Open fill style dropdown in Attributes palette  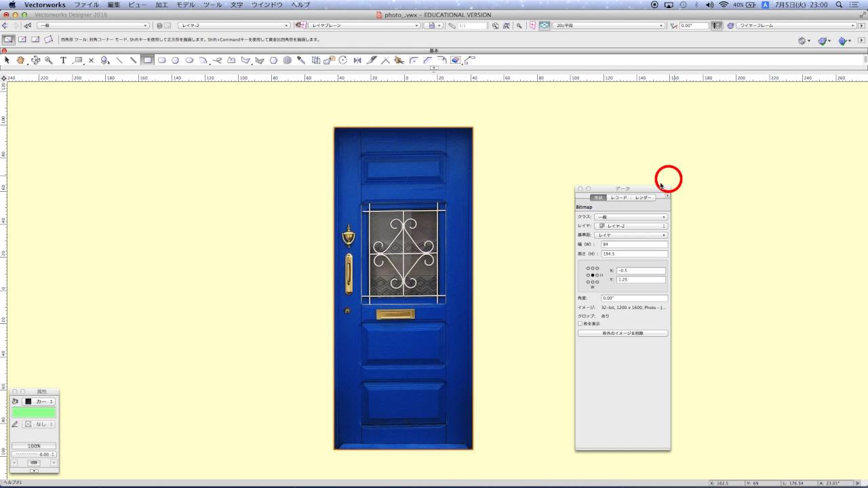point(39,401)
